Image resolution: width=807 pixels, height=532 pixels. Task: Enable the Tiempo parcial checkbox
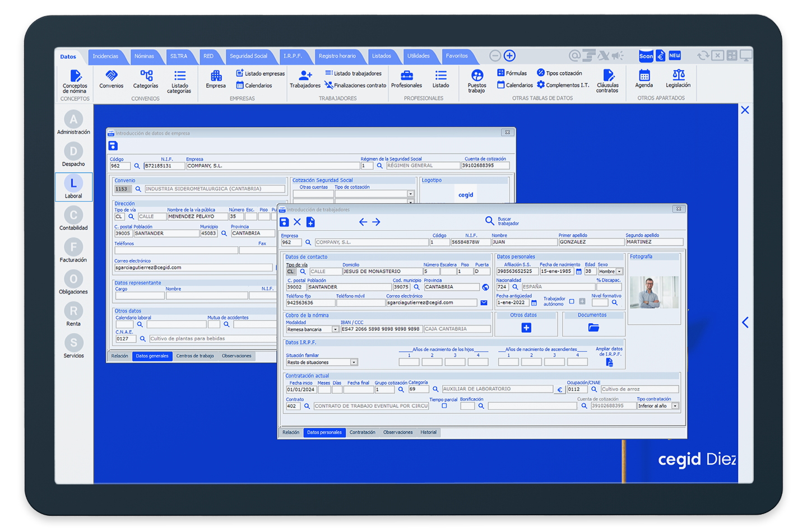click(444, 406)
